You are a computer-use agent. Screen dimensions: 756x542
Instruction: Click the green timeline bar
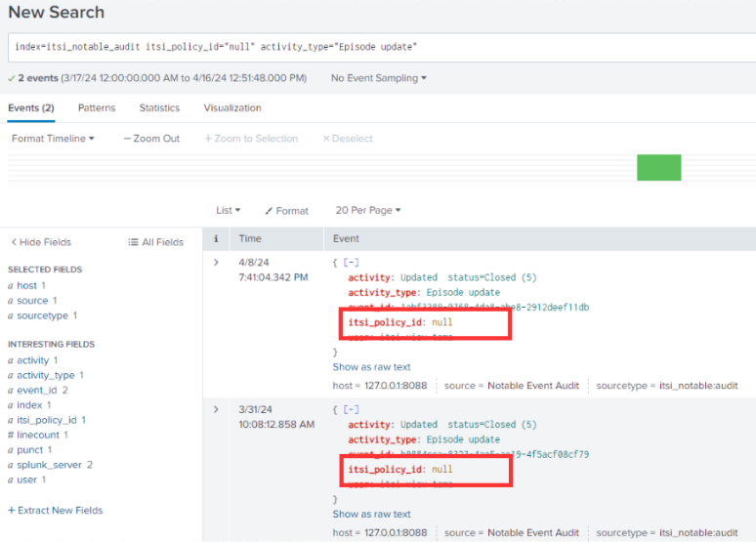658,167
